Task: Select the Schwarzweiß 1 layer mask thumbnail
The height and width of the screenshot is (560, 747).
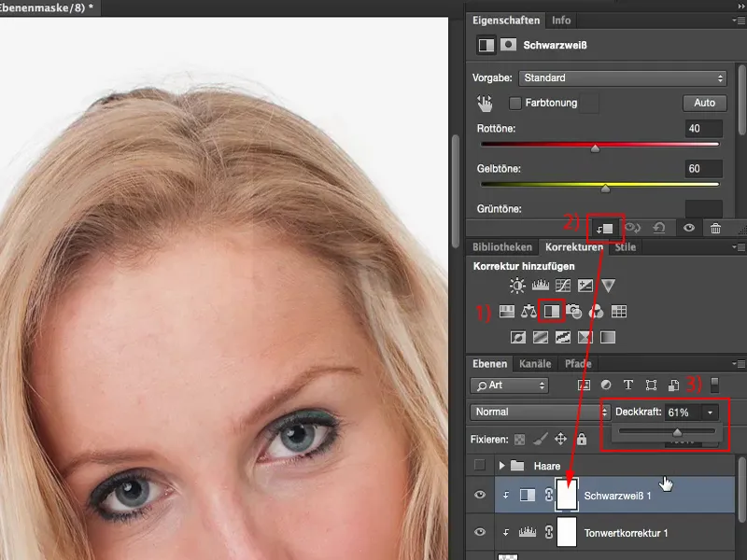Action: [567, 495]
